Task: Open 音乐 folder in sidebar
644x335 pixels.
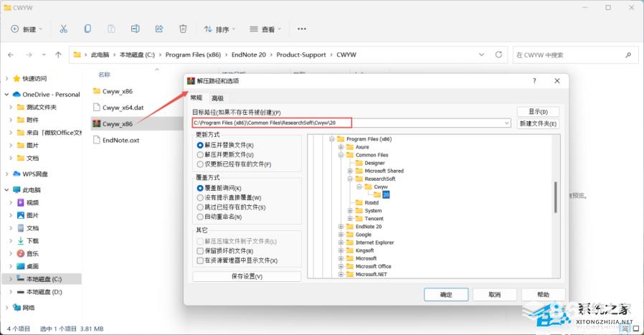Action: [32, 254]
